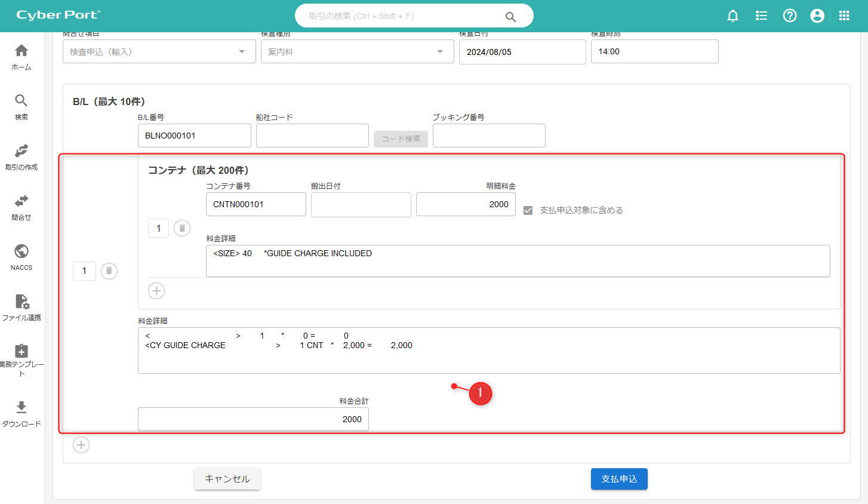Expand the 検査申込（輸入） dropdown

pyautogui.click(x=242, y=52)
